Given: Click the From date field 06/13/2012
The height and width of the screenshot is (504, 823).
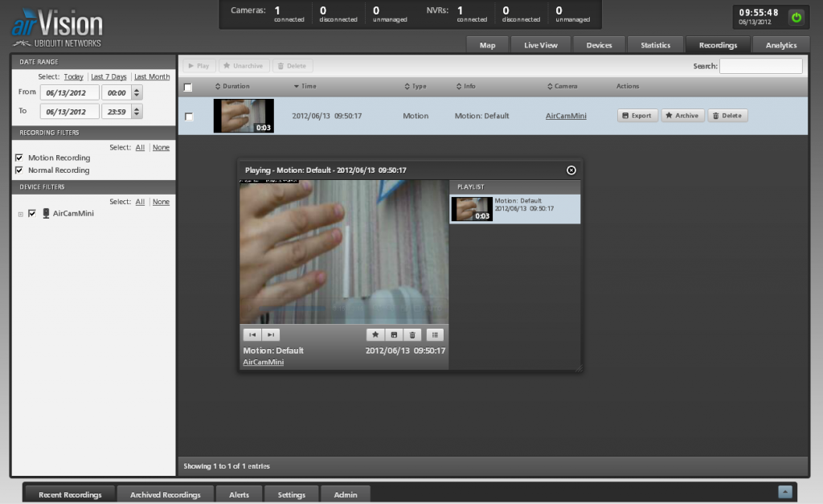Looking at the screenshot, I should (69, 93).
